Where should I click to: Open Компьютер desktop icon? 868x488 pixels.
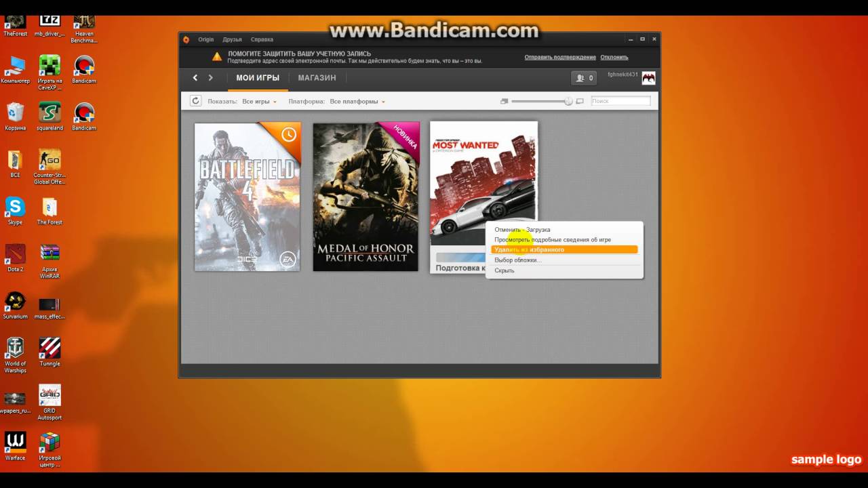(x=15, y=70)
